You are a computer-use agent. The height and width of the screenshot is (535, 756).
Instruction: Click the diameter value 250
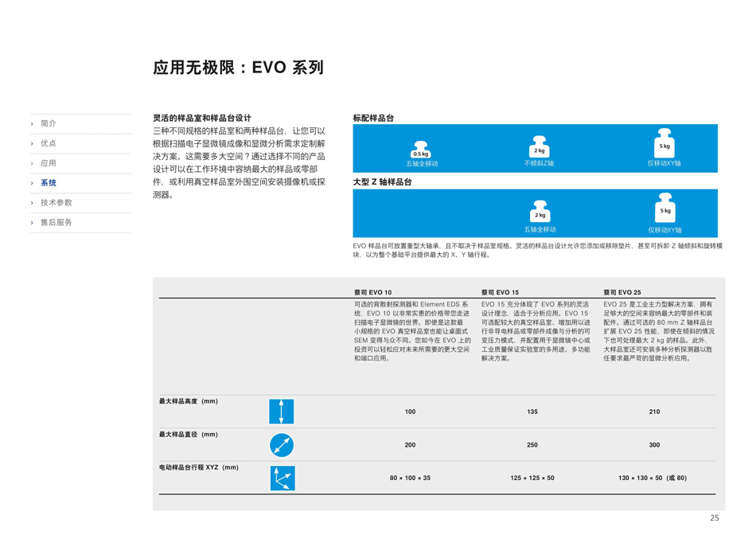532,445
